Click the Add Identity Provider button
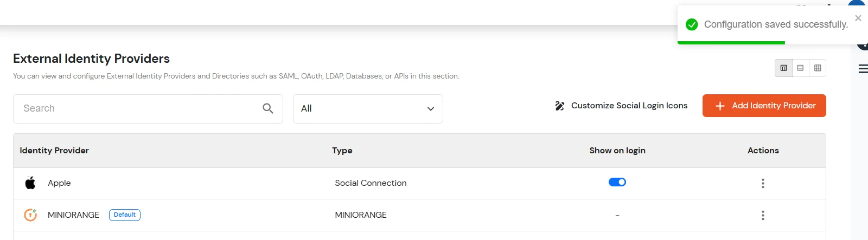 pyautogui.click(x=764, y=106)
